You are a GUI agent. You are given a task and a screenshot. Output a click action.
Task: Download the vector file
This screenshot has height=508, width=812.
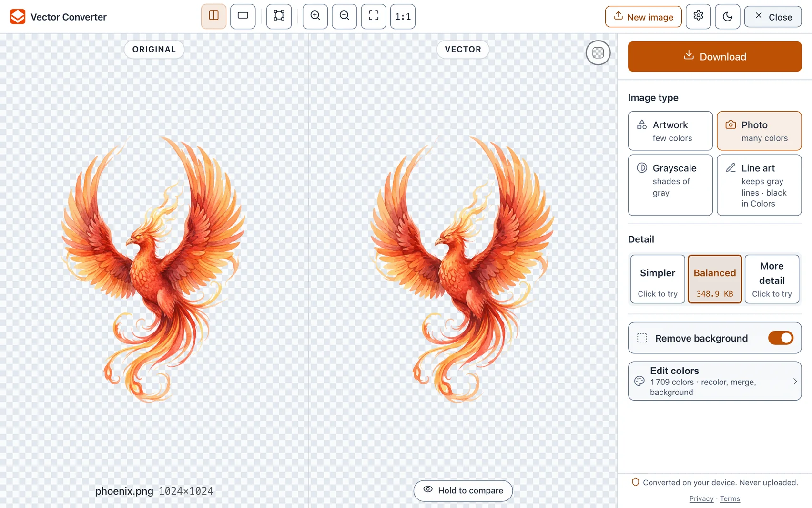715,56
